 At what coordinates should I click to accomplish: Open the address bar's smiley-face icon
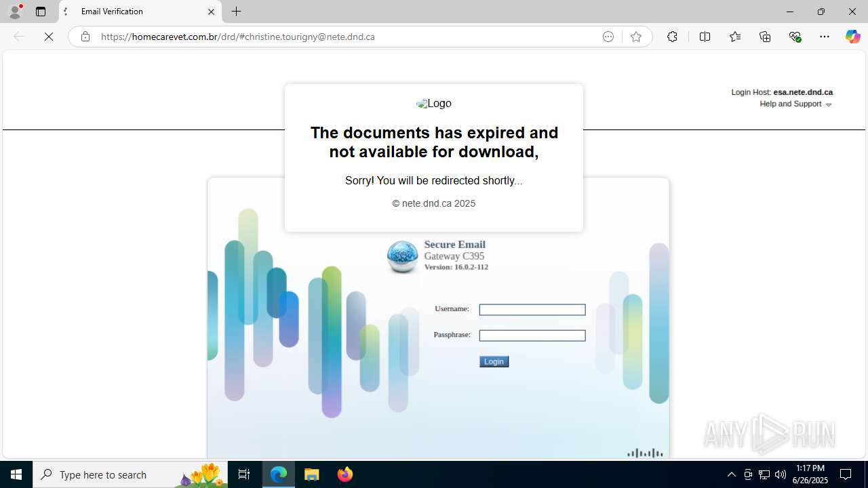pos(608,37)
